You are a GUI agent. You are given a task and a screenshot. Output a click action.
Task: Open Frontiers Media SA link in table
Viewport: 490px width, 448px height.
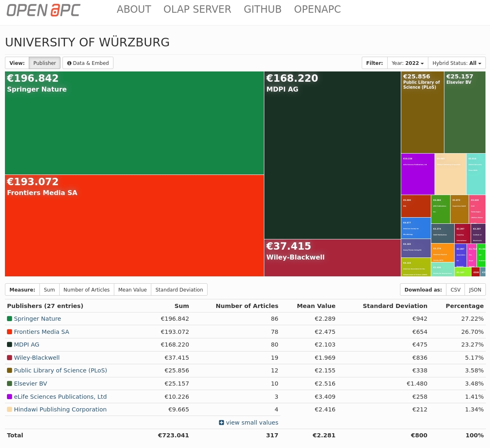(x=42, y=332)
